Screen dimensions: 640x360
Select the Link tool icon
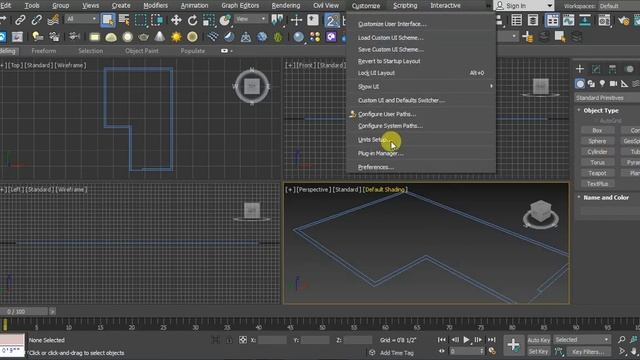(x=20, y=20)
